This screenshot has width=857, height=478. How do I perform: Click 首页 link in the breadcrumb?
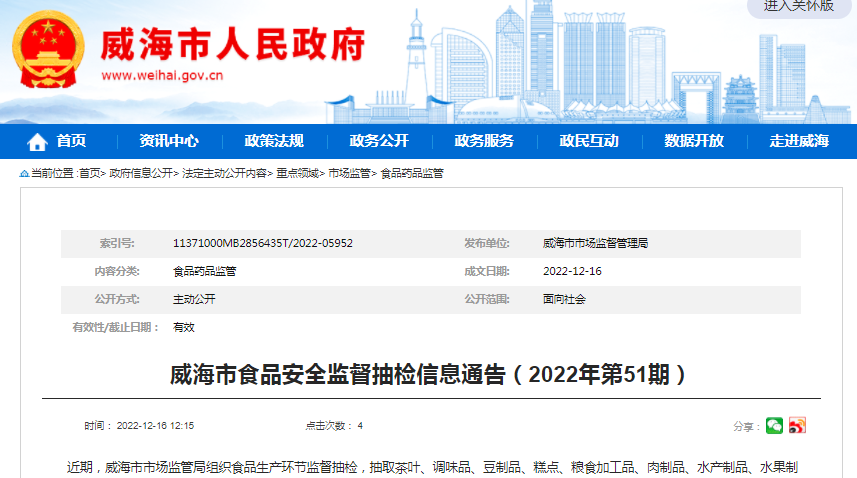[x=89, y=174]
